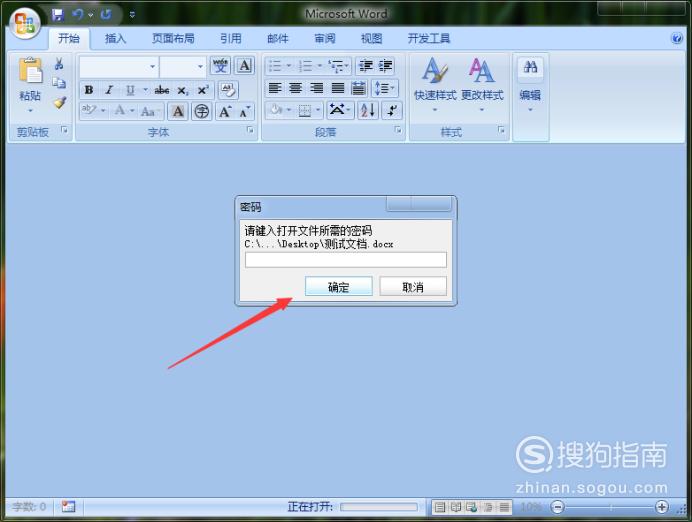Open the 引用 tab

[231, 39]
